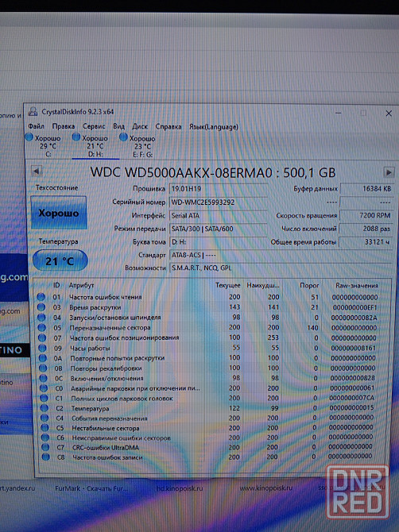Click status dot for 0C Включения/отключения

pos(44,378)
